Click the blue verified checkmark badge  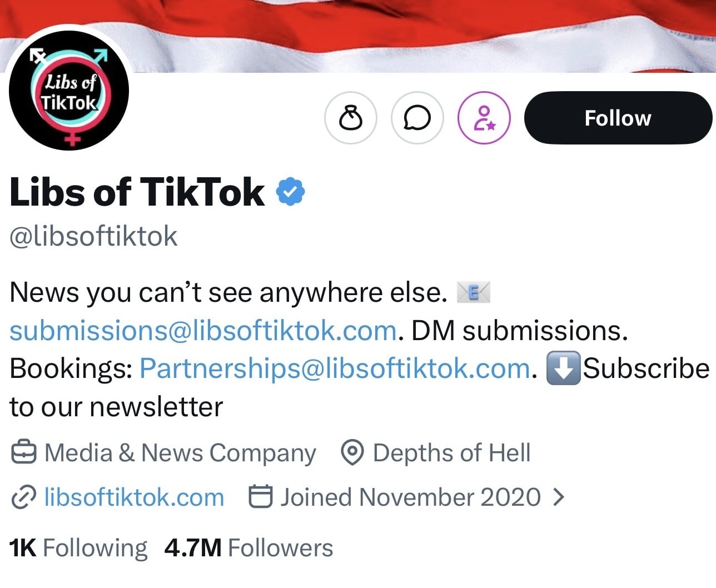point(291,192)
